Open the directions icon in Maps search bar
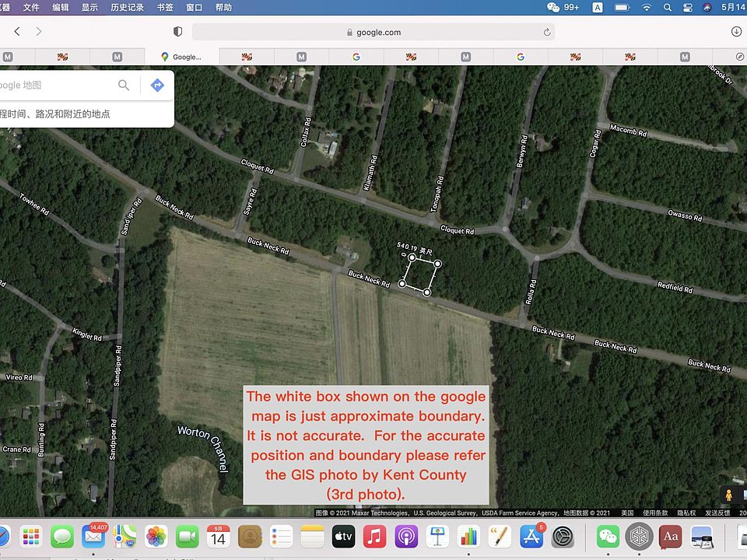 click(157, 86)
